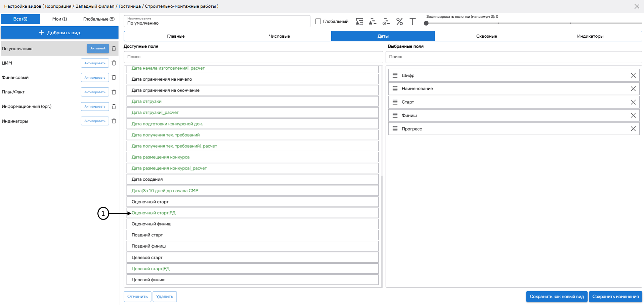Activate the Индикаторы view
The image size is (644, 305).
coord(95,121)
